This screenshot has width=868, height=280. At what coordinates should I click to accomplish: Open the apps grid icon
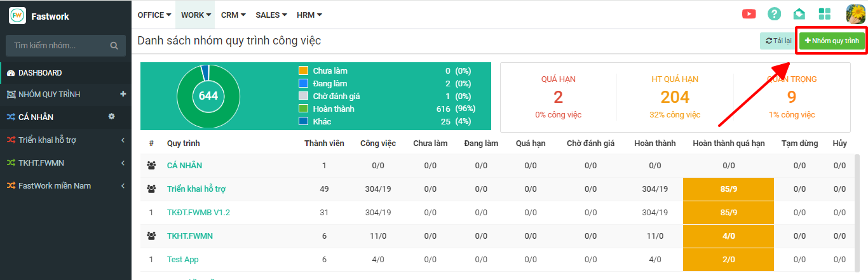click(825, 14)
